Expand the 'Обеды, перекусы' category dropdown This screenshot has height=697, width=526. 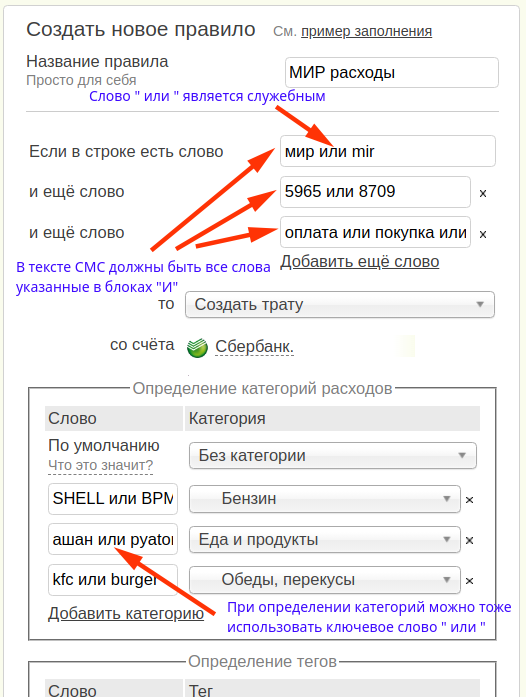pos(325,580)
